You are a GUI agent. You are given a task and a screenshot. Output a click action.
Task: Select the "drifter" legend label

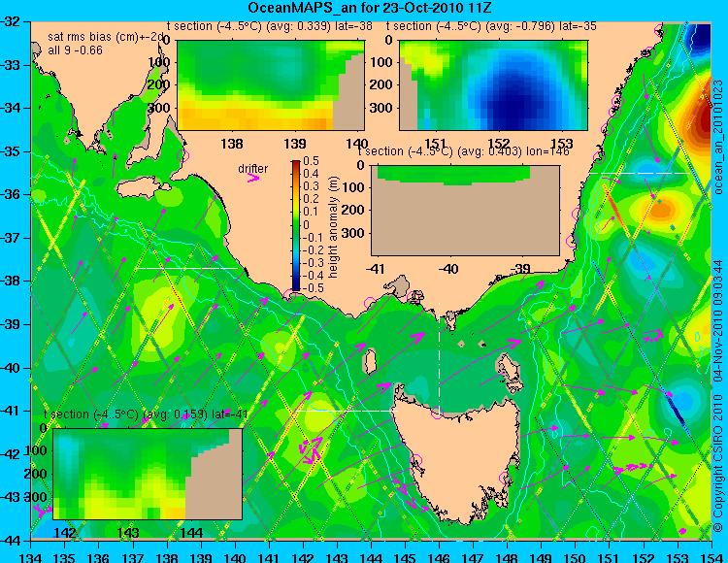[x=253, y=169]
